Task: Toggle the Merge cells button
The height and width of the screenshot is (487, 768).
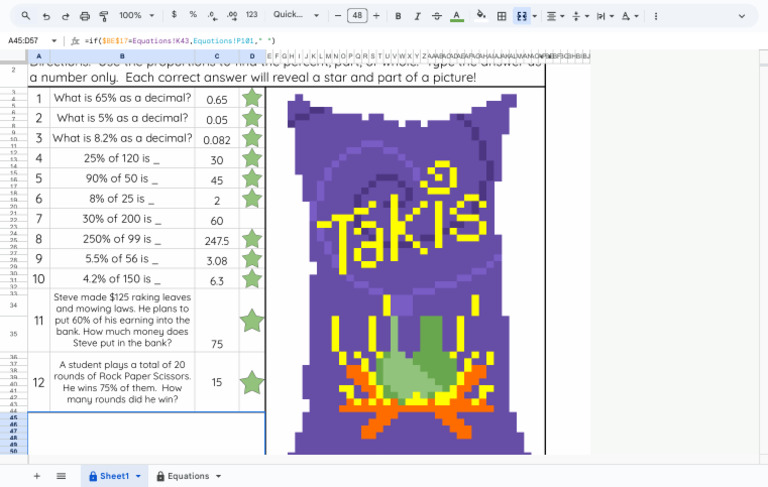Action: click(x=522, y=16)
